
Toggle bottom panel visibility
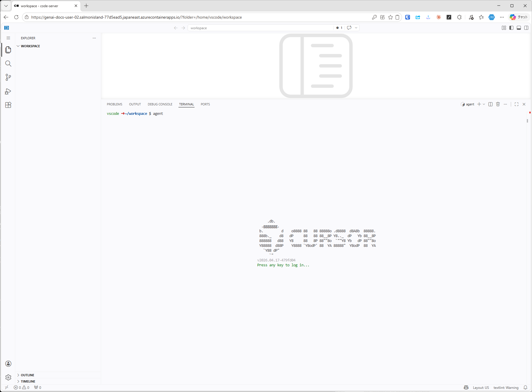[x=519, y=28]
